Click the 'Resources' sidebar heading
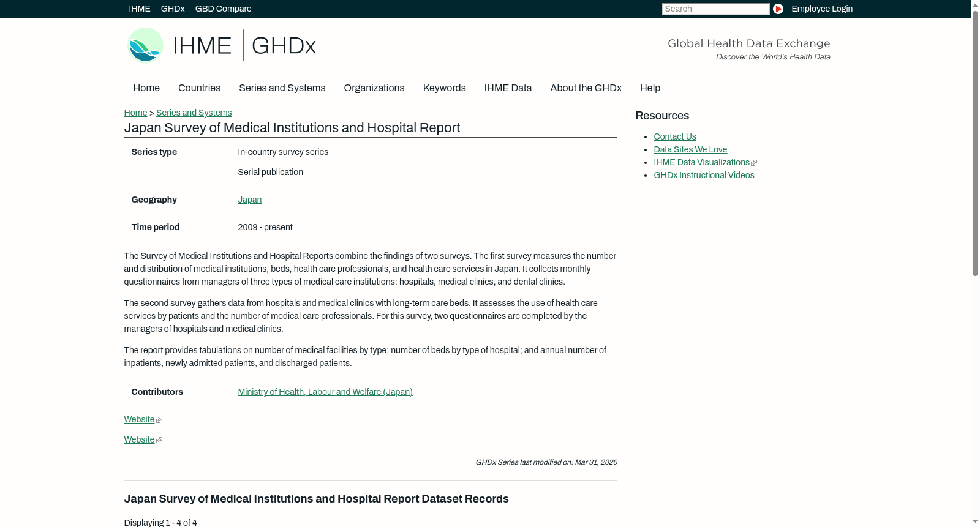The width and height of the screenshot is (980, 527). pyautogui.click(x=662, y=116)
